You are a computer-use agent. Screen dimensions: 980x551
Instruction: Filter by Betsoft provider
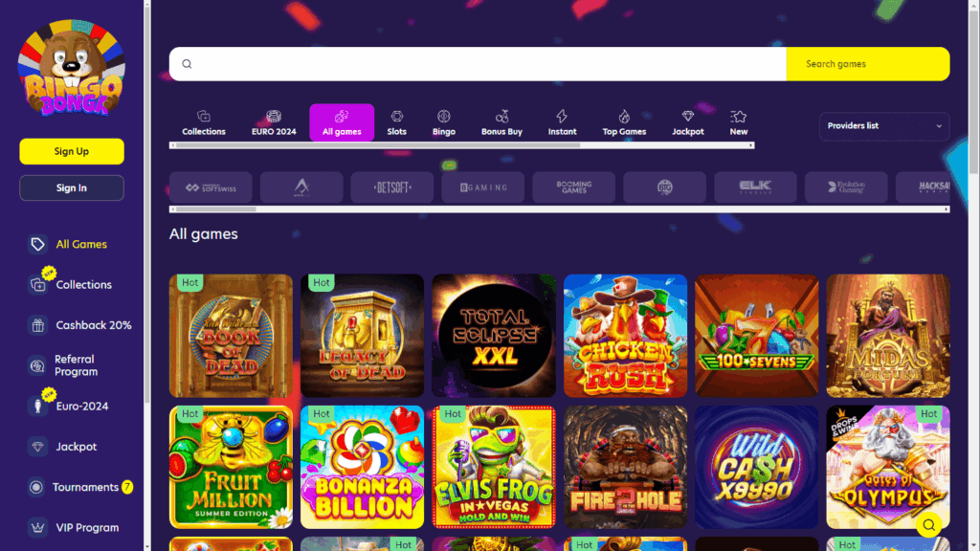(x=391, y=187)
